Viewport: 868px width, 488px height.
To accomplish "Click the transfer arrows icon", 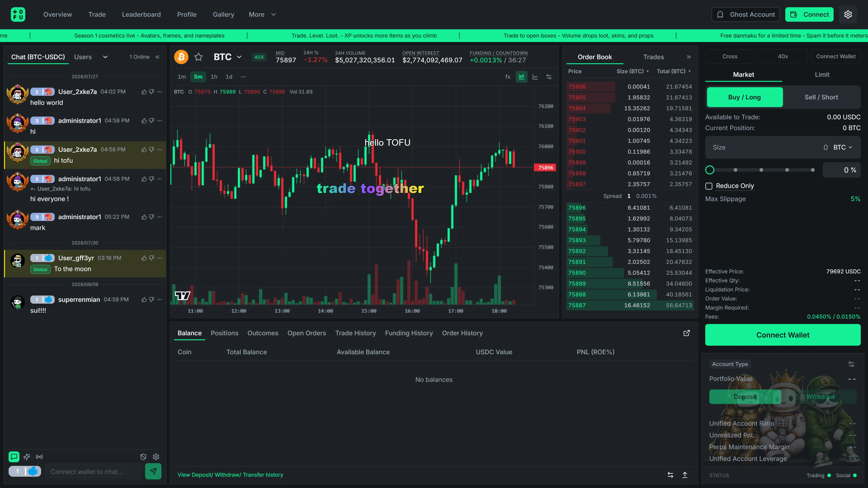I will (x=670, y=475).
